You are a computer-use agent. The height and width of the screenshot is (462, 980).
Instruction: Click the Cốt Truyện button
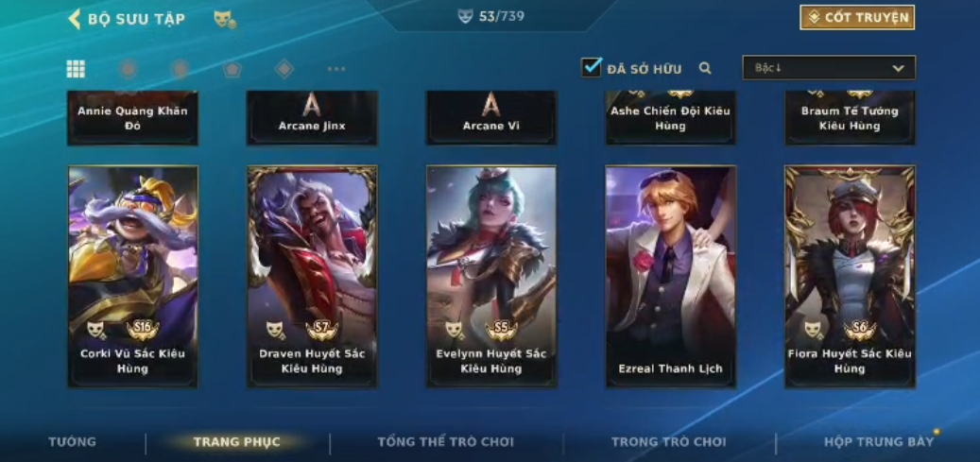857,18
